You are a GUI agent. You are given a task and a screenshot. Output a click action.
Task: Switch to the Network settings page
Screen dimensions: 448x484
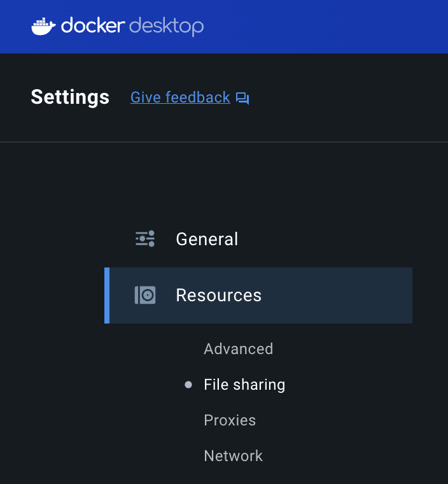(234, 456)
